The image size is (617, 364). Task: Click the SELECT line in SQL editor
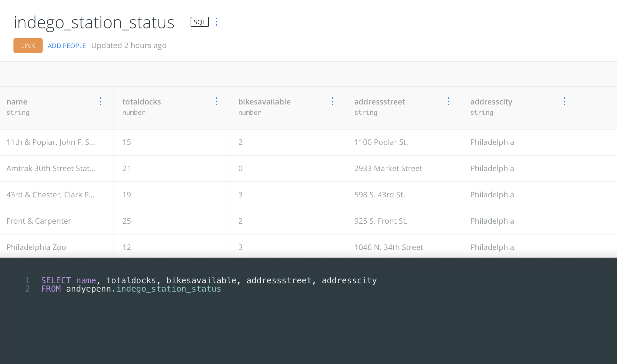click(x=209, y=280)
